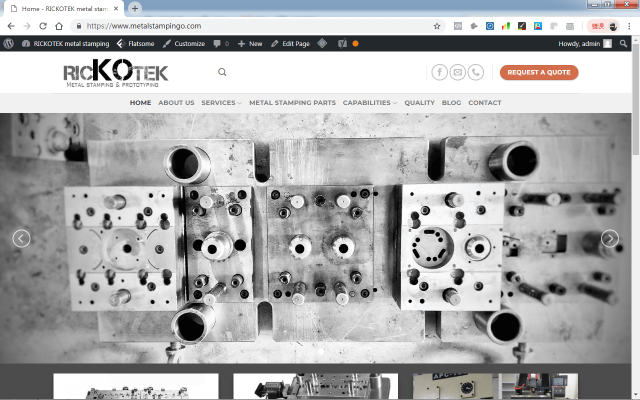Open the QUALITY page
The height and width of the screenshot is (400, 640).
pos(420,102)
